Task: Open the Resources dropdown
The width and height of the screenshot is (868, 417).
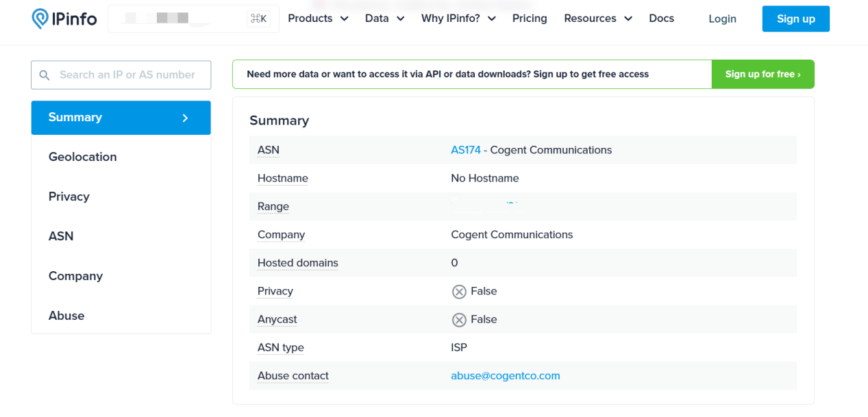Action: coord(597,18)
